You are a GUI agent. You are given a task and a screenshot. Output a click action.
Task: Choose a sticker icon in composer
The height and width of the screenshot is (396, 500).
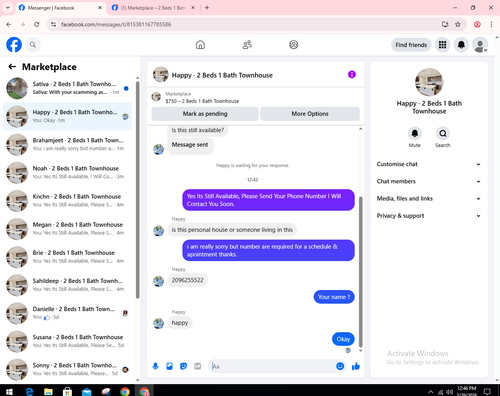coord(183,366)
